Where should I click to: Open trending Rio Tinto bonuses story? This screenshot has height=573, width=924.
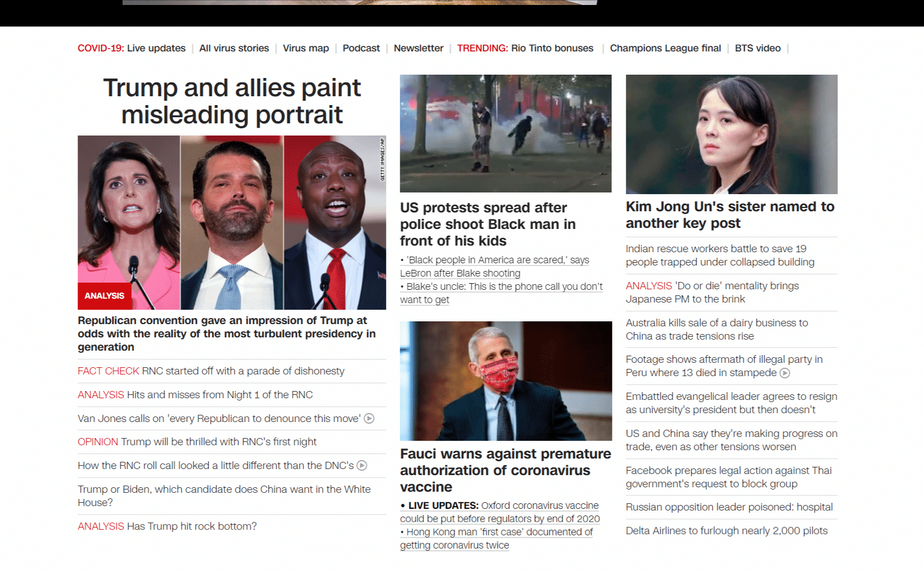click(552, 48)
